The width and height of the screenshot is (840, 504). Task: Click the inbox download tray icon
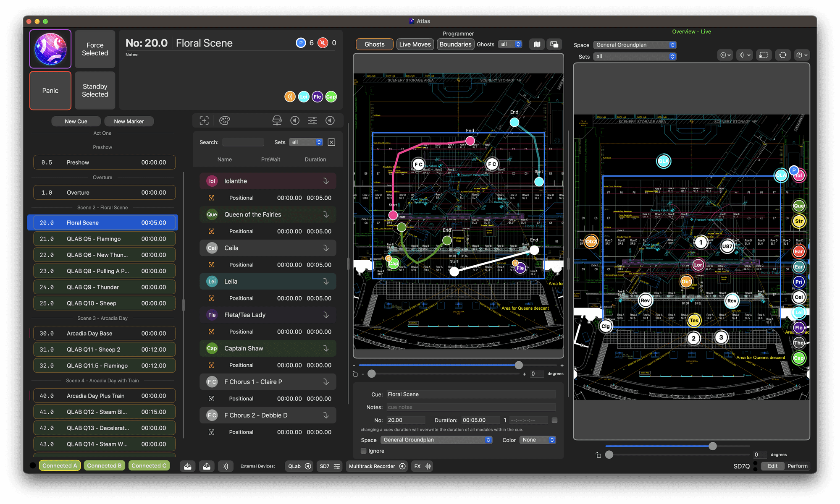(x=188, y=466)
